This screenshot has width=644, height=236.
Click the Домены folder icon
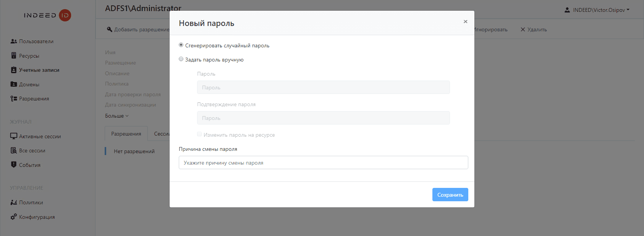14,84
